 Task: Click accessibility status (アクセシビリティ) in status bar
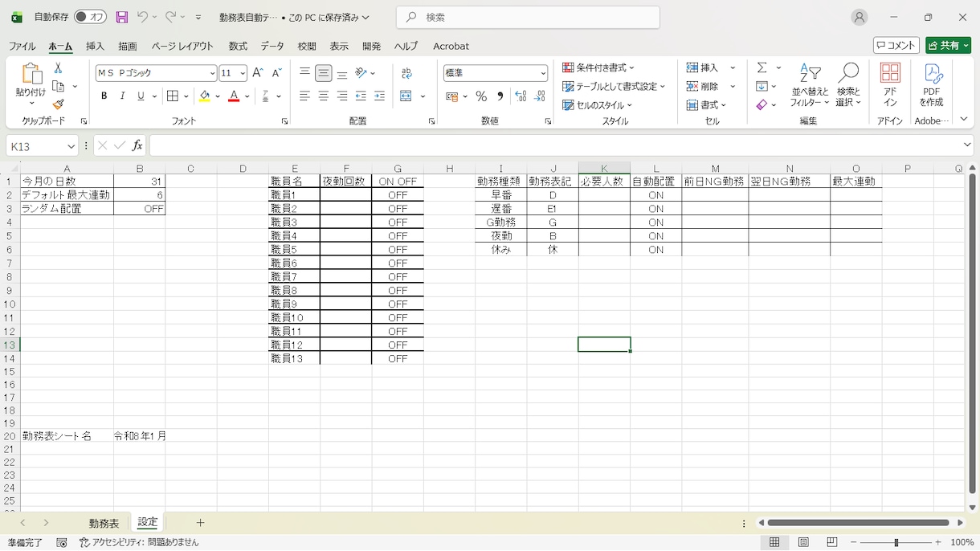click(138, 543)
